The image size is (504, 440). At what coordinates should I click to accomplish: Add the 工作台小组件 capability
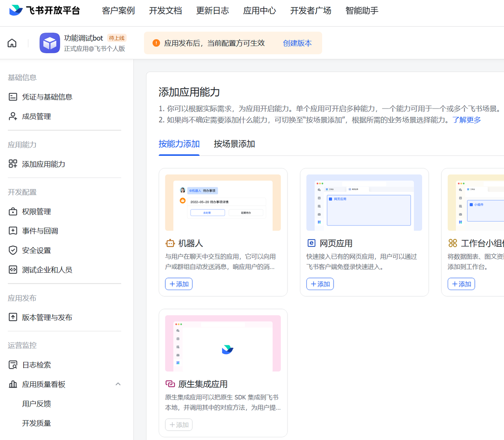tap(461, 284)
